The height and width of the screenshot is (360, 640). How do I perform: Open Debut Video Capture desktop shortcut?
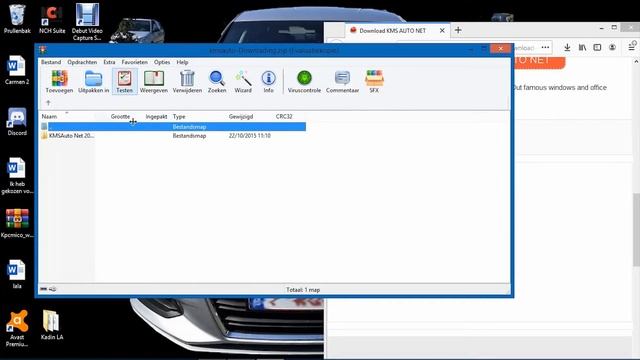[87, 22]
